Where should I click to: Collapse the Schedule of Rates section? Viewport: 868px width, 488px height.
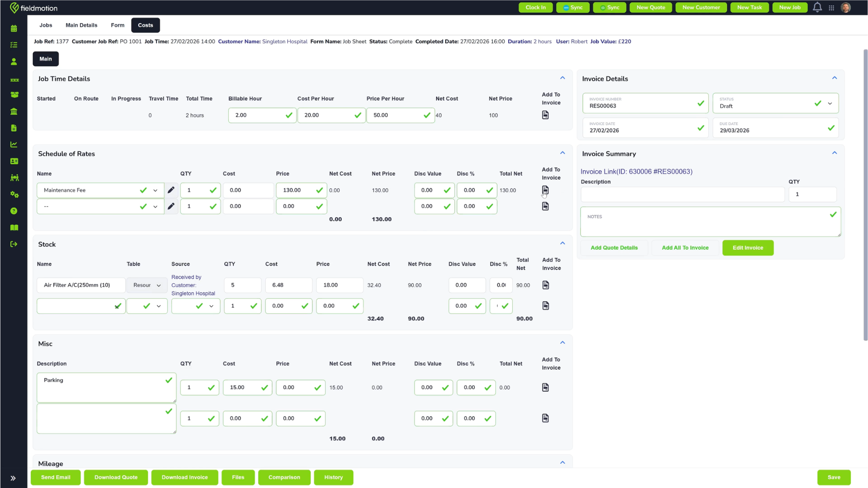[x=562, y=153]
